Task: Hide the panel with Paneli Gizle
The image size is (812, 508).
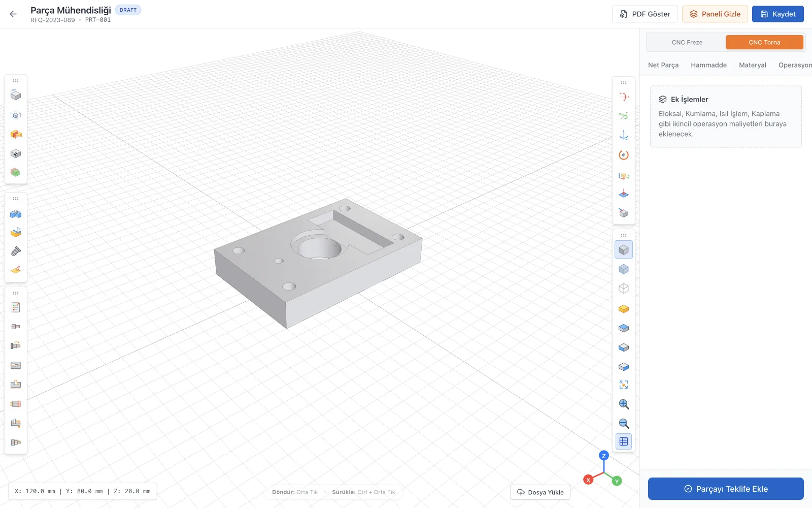Action: [x=715, y=14]
